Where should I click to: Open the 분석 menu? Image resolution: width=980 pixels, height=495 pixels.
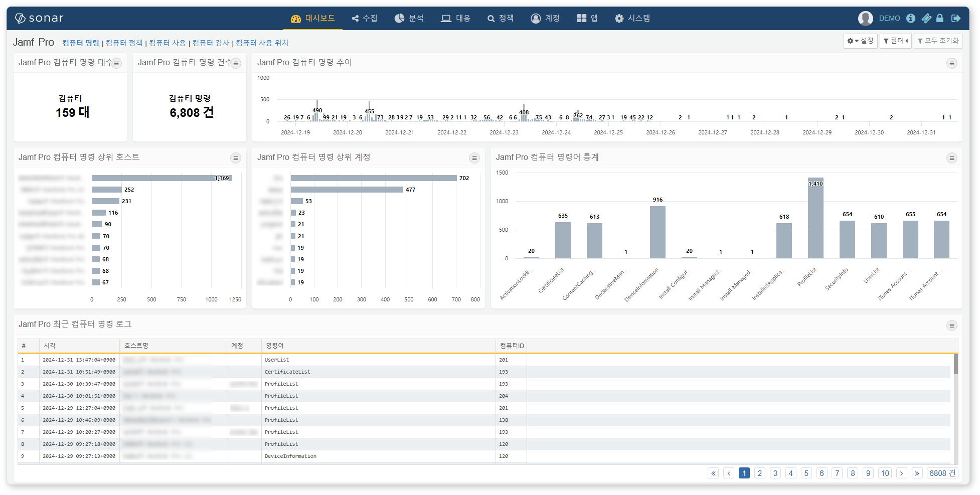(409, 18)
